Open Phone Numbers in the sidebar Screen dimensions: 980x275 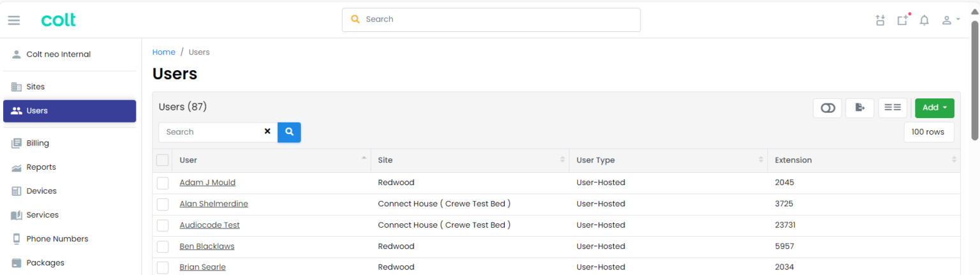[x=57, y=239]
